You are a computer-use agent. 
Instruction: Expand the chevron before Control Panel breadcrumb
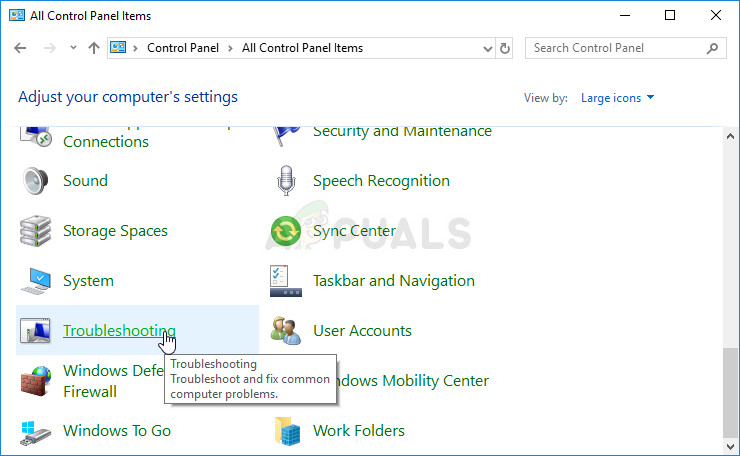135,48
